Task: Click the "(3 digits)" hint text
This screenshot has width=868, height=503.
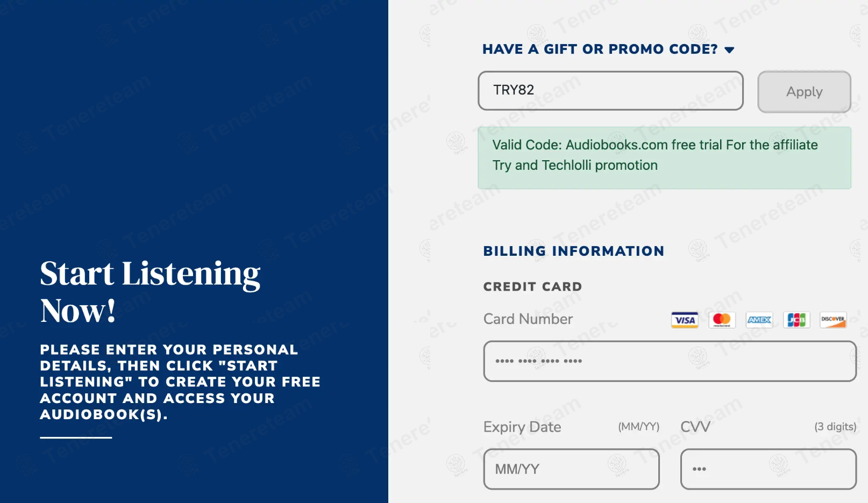Action: pyautogui.click(x=835, y=427)
